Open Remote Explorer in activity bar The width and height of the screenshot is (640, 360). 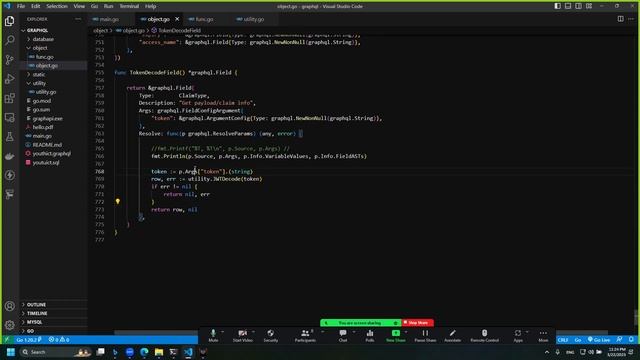coord(10,118)
